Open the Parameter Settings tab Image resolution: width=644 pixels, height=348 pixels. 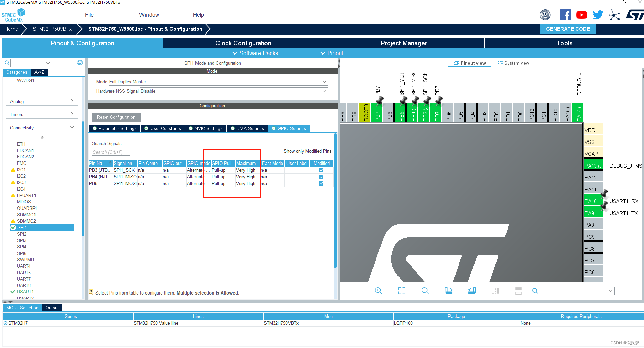pos(115,128)
